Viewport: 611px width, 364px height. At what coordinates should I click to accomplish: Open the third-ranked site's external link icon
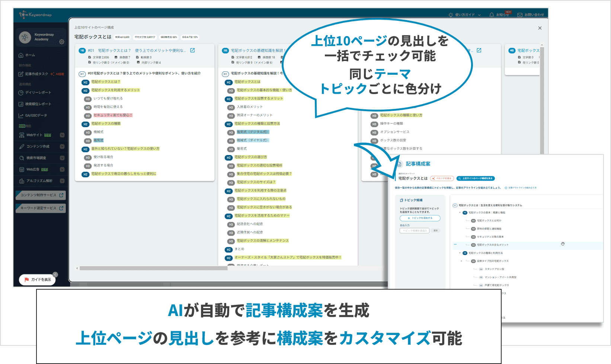(479, 50)
